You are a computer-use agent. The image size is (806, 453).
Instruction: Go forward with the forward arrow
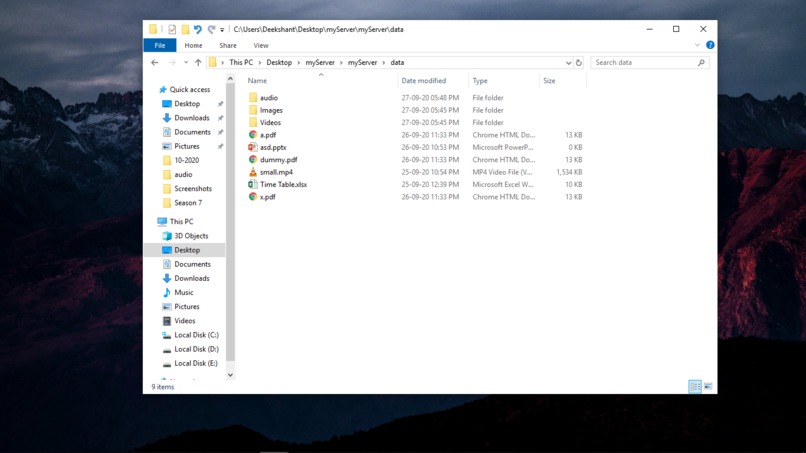[172, 62]
